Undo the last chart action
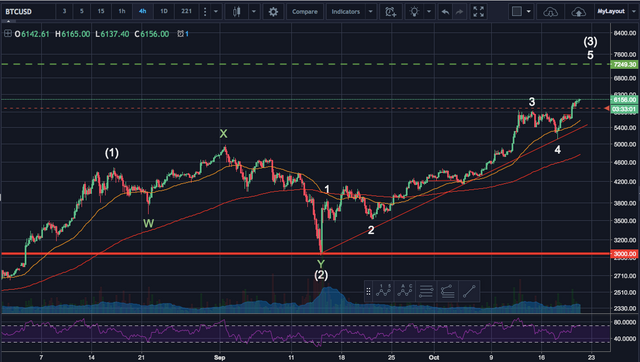The height and width of the screenshot is (362, 640). 445,12
